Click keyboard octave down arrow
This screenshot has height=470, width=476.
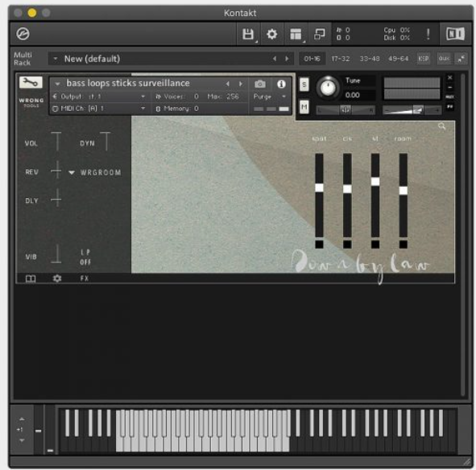tap(22, 440)
